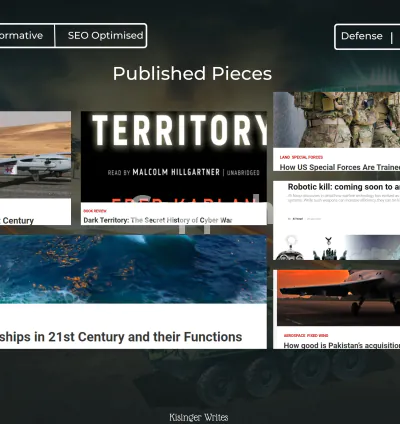The height and width of the screenshot is (424, 400).
Task: Click the BOOK REVIEW category tag
Action: click(x=95, y=211)
